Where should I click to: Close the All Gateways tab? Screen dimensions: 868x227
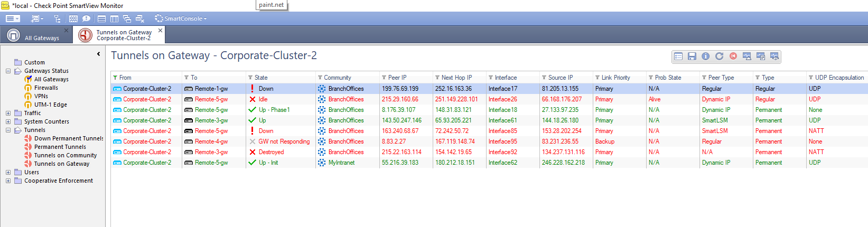click(66, 31)
